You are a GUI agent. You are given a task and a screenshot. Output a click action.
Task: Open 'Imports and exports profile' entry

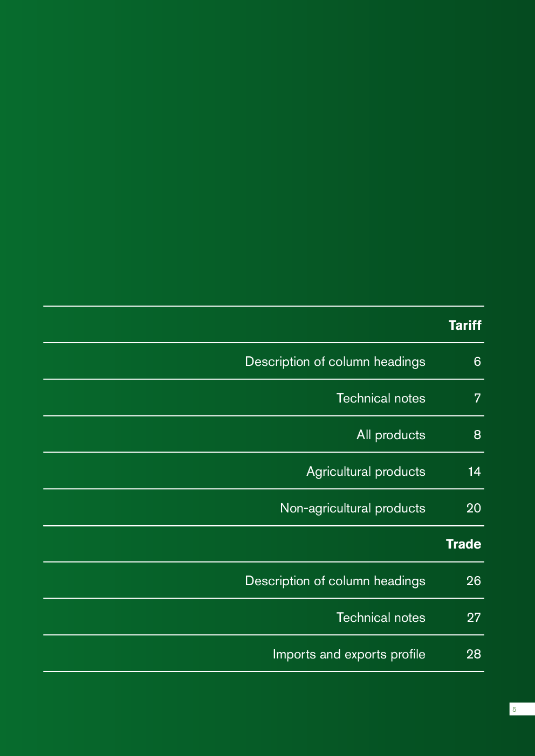coord(349,654)
